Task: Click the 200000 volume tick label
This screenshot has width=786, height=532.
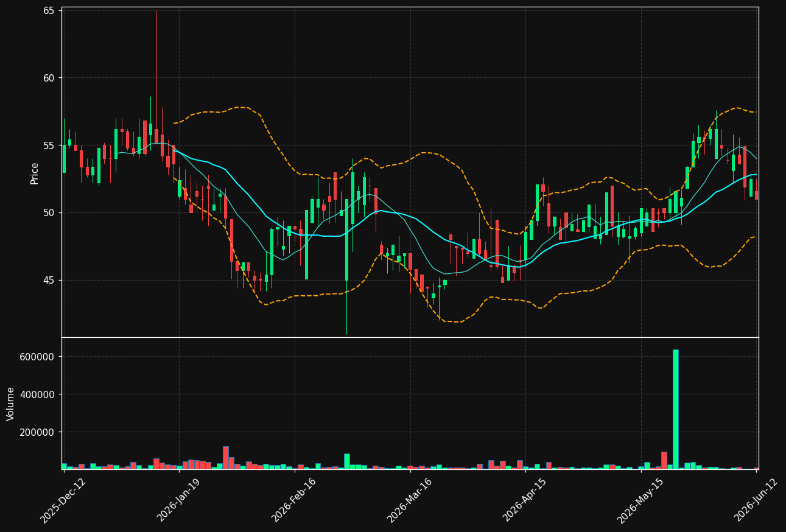Action: 37,432
